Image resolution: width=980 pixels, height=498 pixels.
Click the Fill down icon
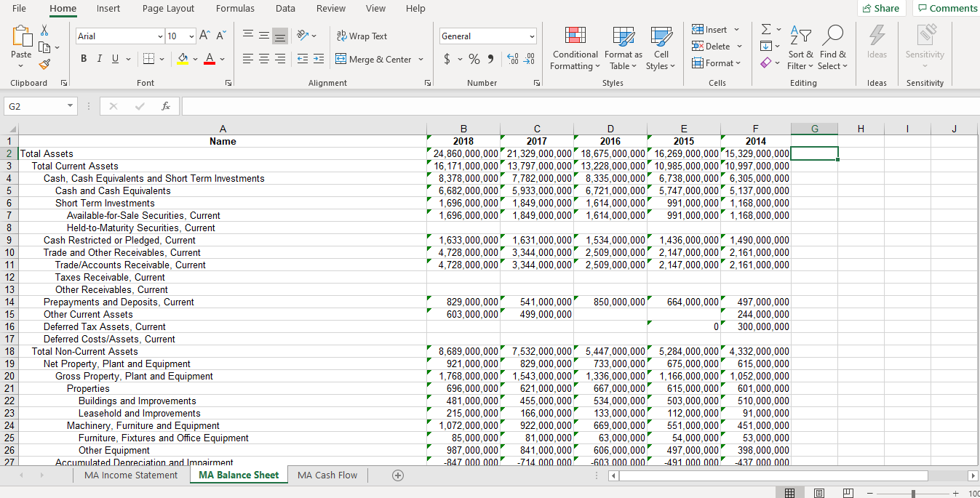click(765, 47)
